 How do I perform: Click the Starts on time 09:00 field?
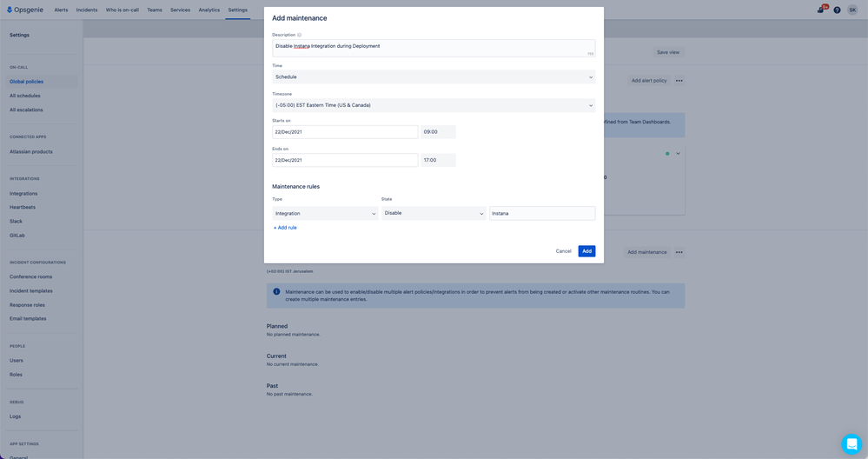coord(438,132)
